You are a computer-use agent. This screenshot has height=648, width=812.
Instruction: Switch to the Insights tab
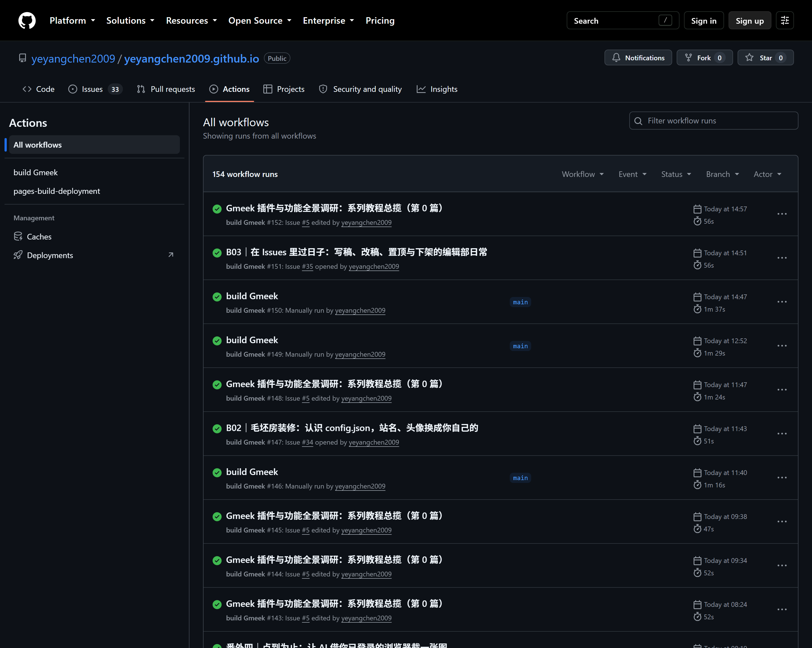click(437, 89)
